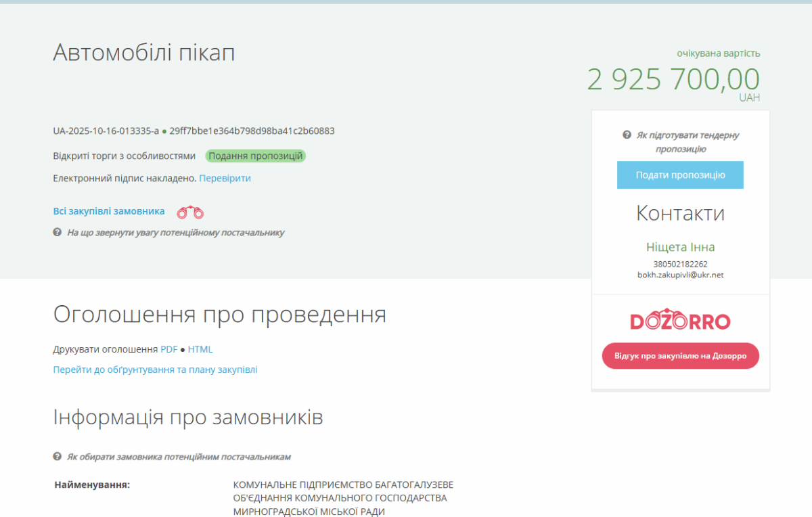Viewport: 812px width, 517px height.
Task: Click the DOZORRO logo
Action: pos(680,321)
